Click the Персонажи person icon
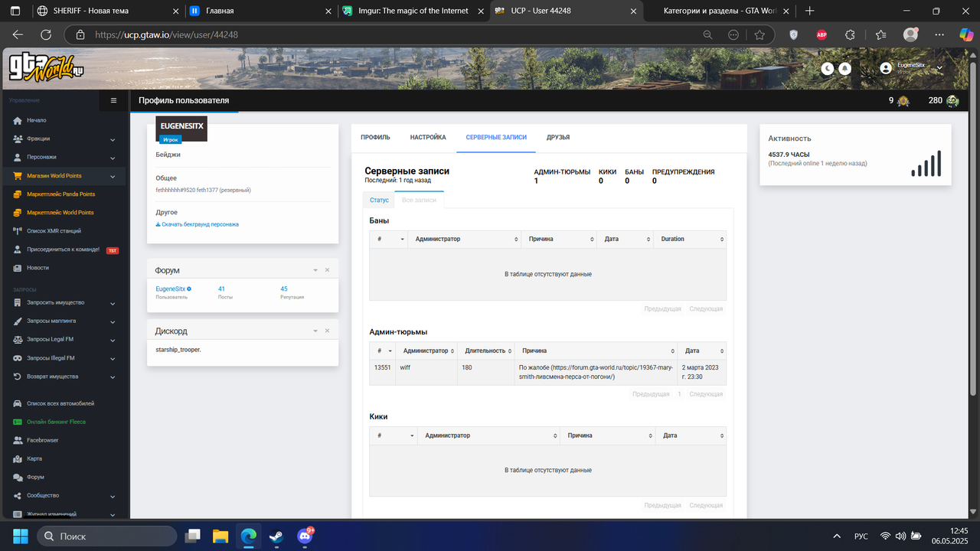Image resolution: width=980 pixels, height=551 pixels. tap(18, 157)
